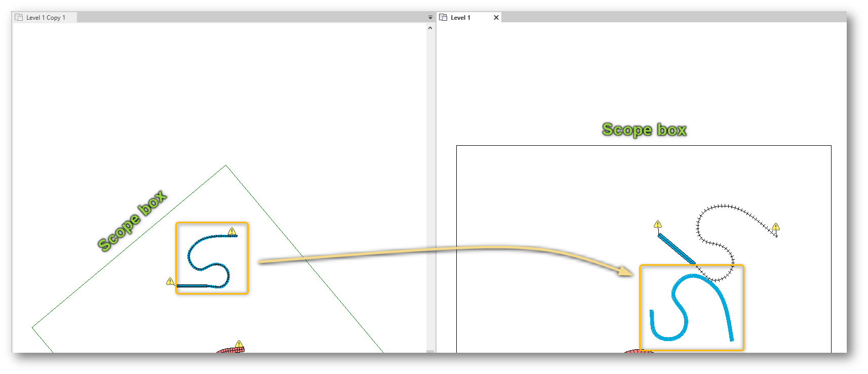This screenshot has height=374, width=868.
Task: Click the warning icon at the dashed curve's end in Level 1
Action: (776, 226)
